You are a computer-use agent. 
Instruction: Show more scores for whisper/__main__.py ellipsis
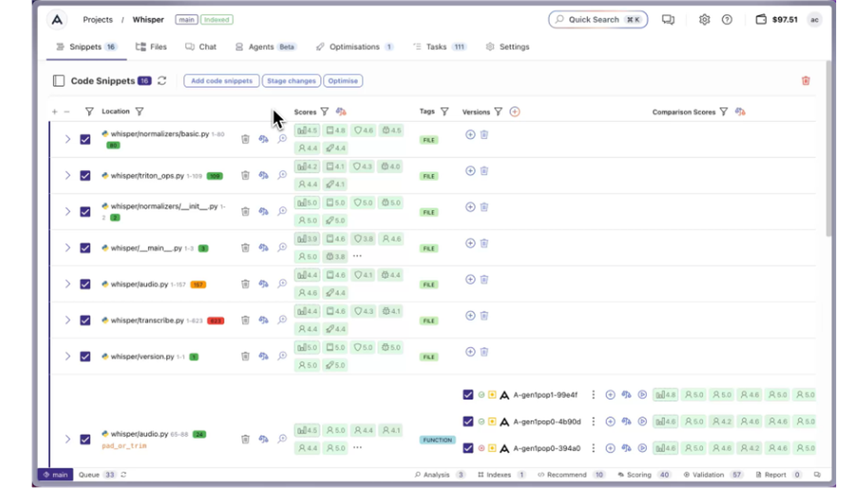(357, 256)
